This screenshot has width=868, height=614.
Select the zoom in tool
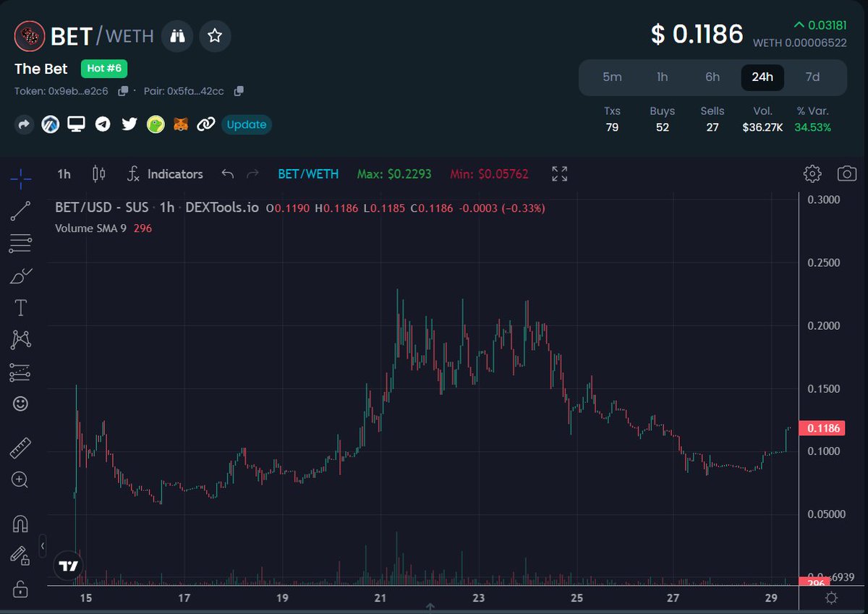coord(20,480)
